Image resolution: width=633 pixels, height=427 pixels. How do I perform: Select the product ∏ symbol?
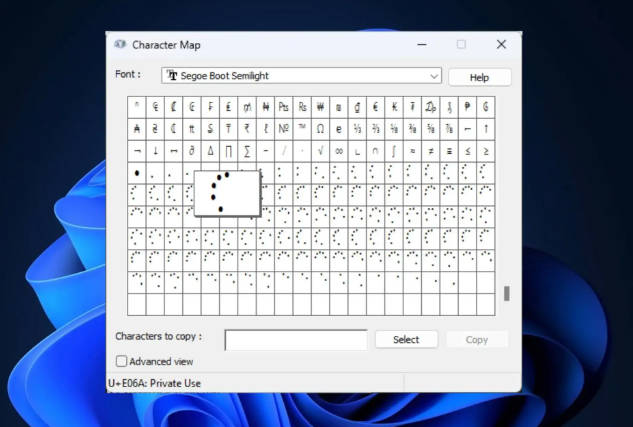coord(228,151)
